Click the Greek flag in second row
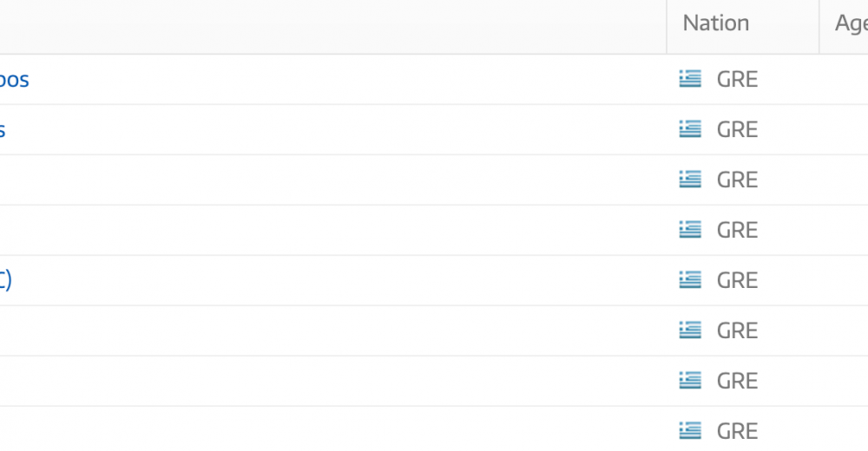Image resolution: width=868 pixels, height=451 pixels. [690, 129]
